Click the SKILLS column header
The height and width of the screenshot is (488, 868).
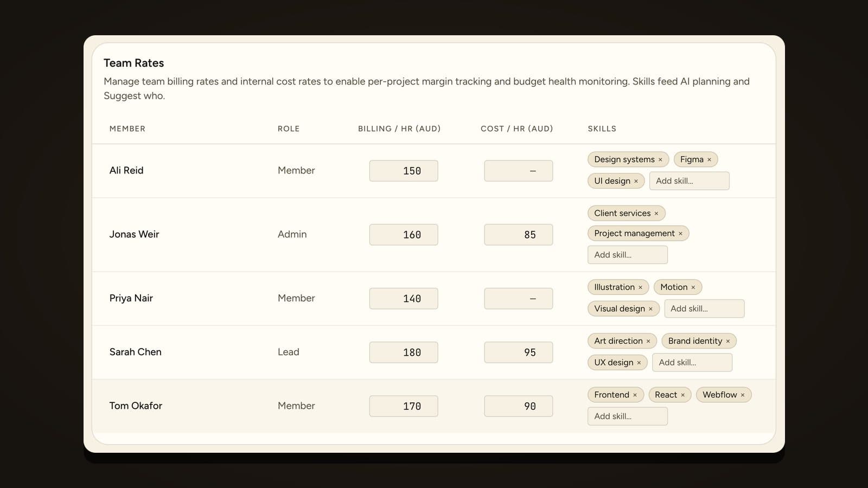(602, 129)
